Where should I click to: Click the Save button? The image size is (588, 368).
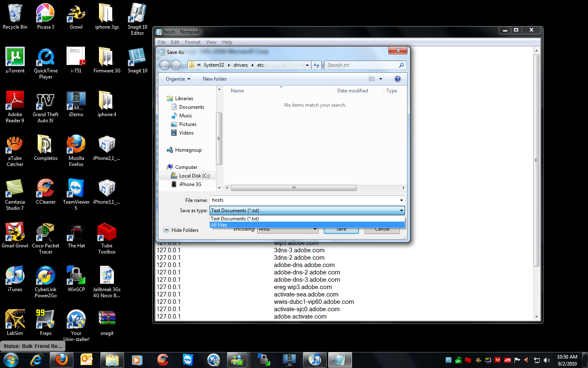coord(341,229)
